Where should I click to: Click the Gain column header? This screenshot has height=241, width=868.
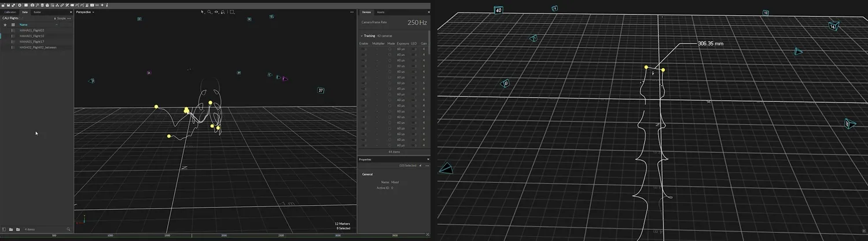click(424, 43)
